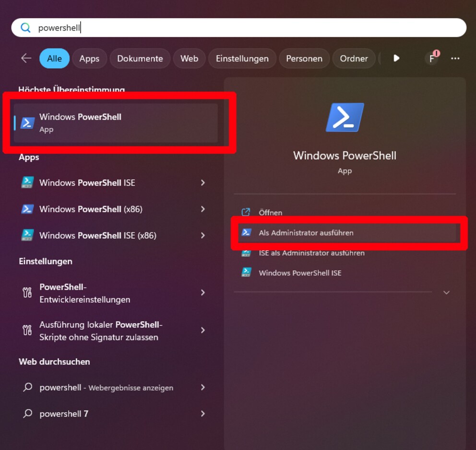Click the back arrow above the results
476x450 pixels.
[25, 58]
